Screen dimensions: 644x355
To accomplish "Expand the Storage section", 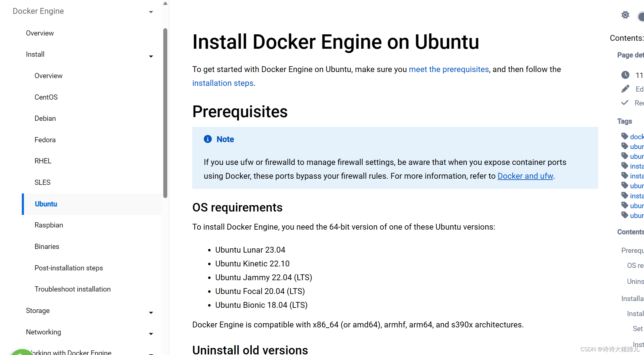I will (x=151, y=312).
